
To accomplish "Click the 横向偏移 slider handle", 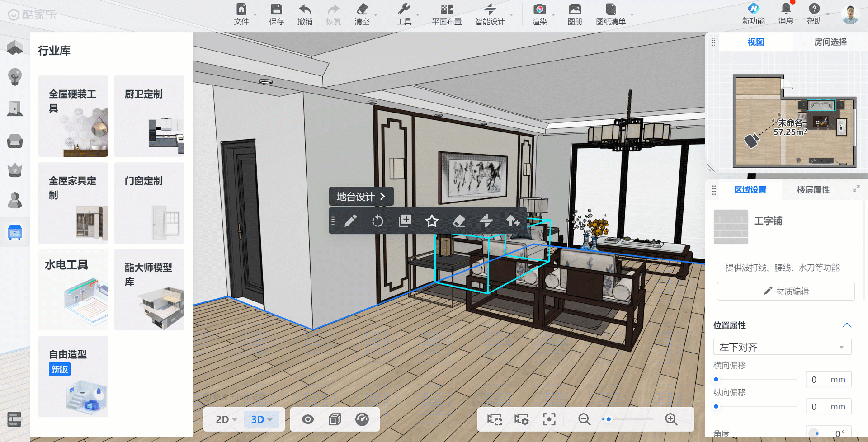I will (x=716, y=380).
